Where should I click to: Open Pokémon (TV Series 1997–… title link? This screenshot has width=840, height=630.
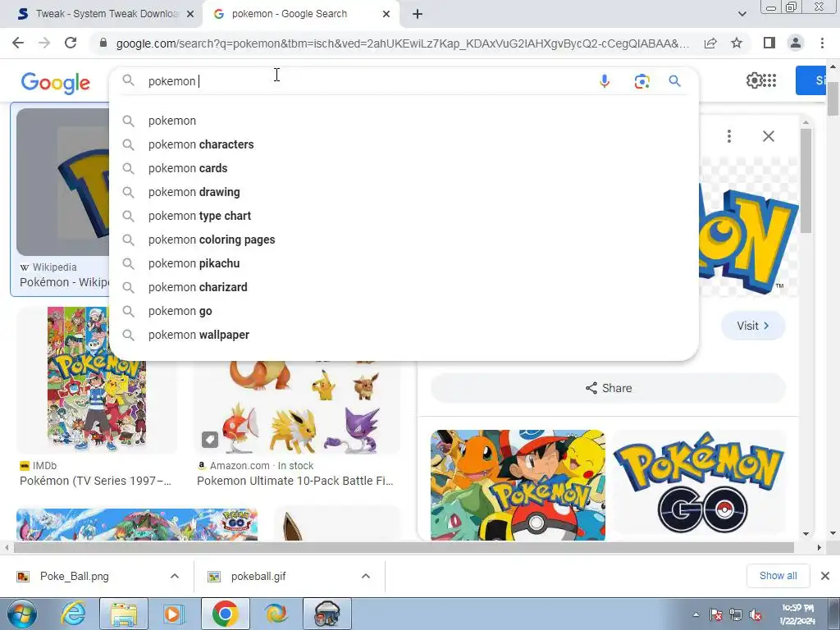pyautogui.click(x=95, y=481)
